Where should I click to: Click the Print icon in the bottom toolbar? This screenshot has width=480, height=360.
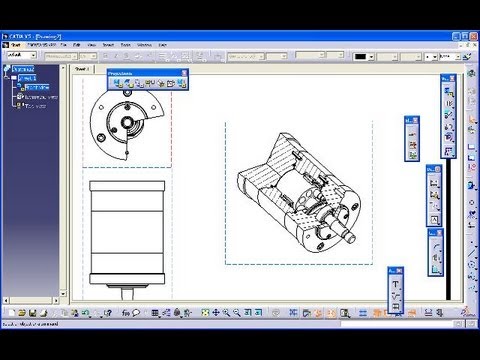[x=43, y=313]
